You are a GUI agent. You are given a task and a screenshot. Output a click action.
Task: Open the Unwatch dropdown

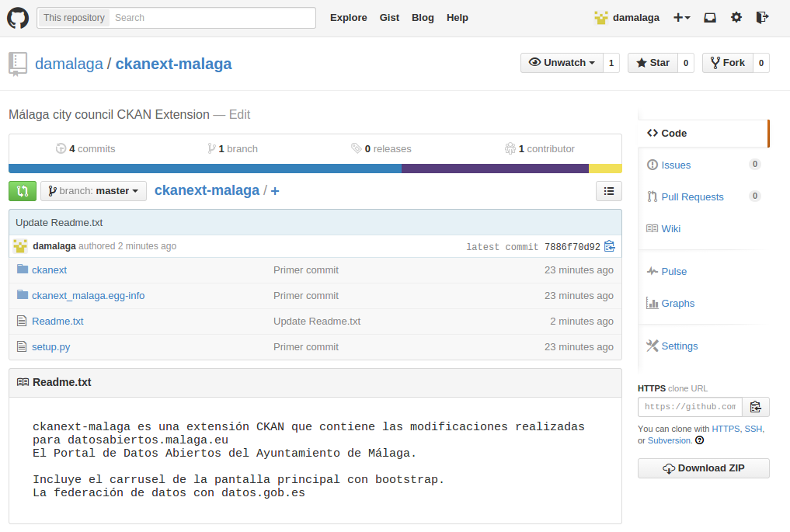coord(562,63)
